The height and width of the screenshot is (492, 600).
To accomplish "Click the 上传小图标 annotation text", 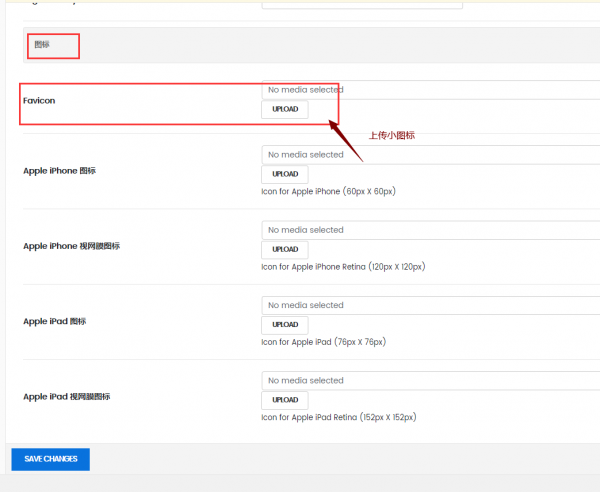I will click(x=391, y=135).
